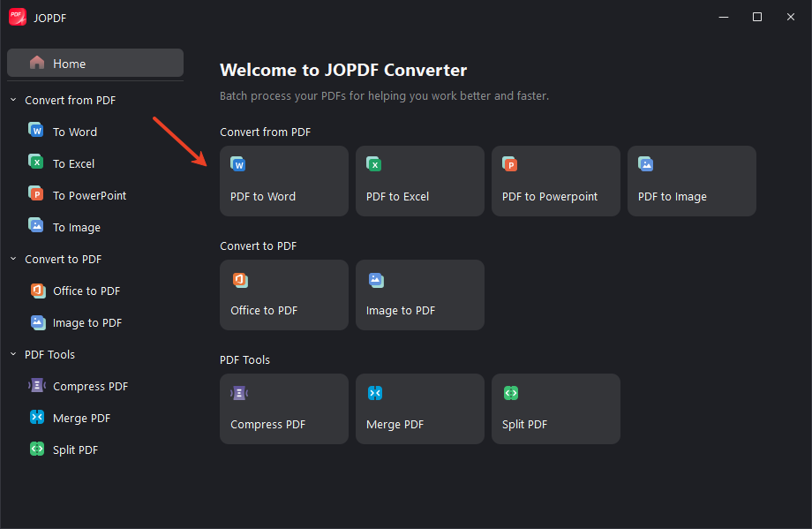The width and height of the screenshot is (812, 529).
Task: Collapse the Convert to PDF section
Action: pyautogui.click(x=12, y=259)
